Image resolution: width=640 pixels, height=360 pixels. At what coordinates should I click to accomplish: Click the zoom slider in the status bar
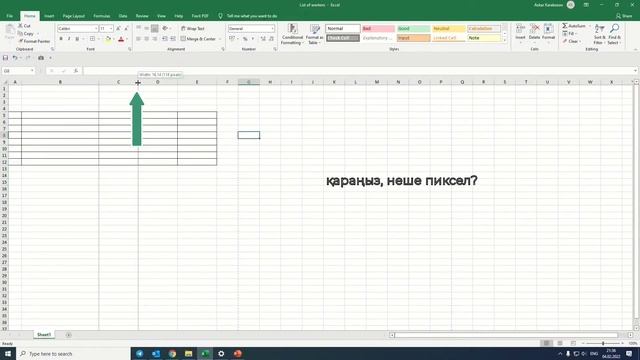(603, 344)
